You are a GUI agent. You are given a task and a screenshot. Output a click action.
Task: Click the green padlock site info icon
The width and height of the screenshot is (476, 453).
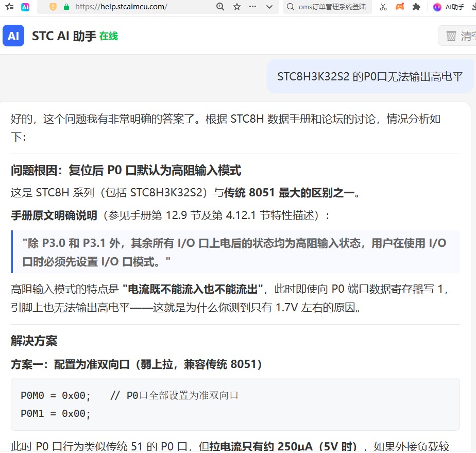coord(66,7)
